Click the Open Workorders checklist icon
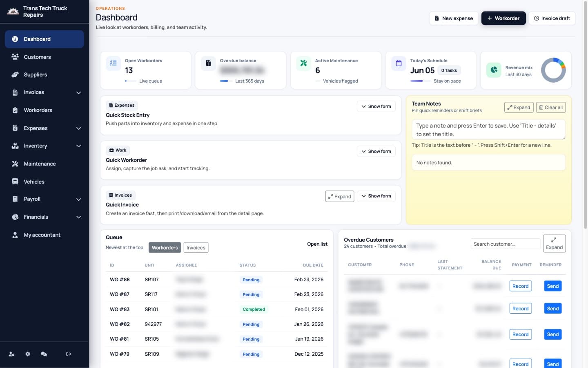This screenshot has height=368, width=588. pos(114,63)
